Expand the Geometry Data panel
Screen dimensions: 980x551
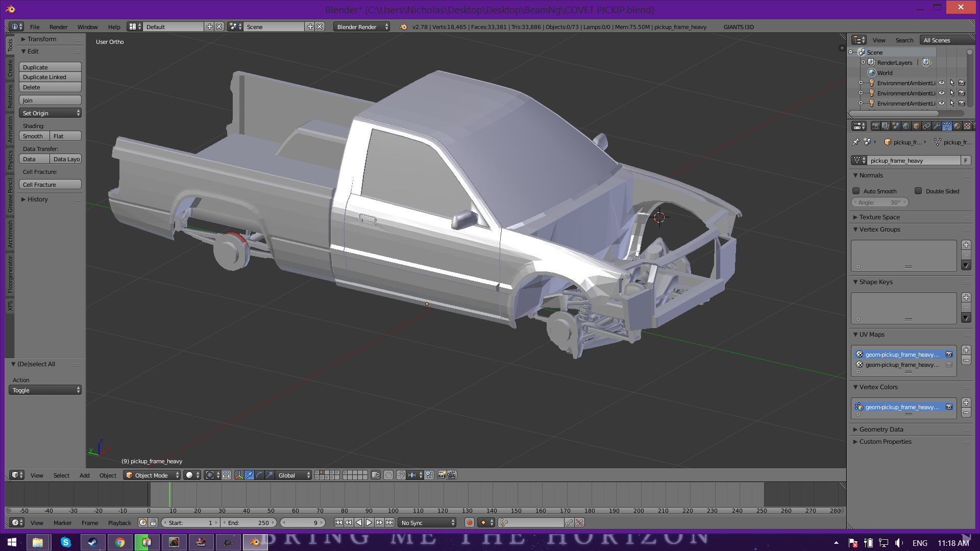pos(881,430)
